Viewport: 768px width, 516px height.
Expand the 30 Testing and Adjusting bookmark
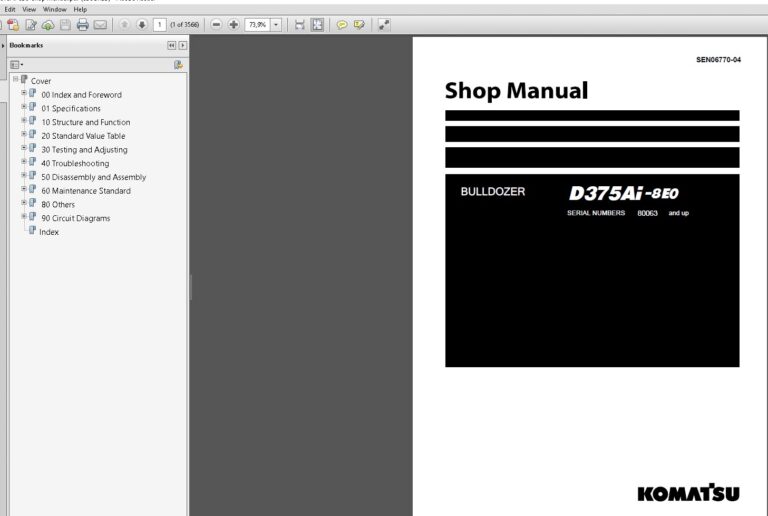(x=24, y=147)
